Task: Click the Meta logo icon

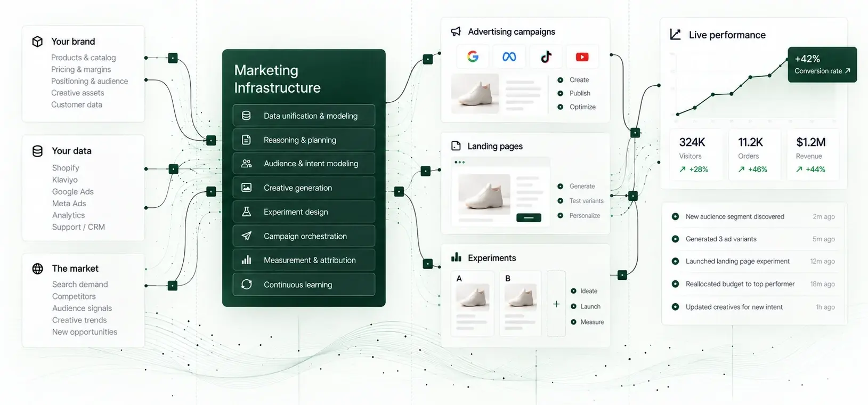Action: (509, 56)
